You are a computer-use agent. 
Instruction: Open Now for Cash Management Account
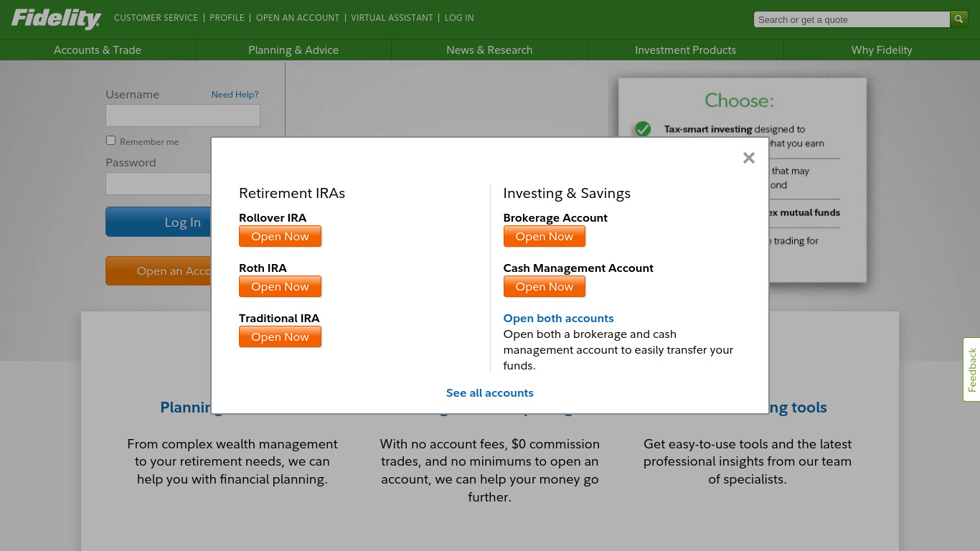545,286
